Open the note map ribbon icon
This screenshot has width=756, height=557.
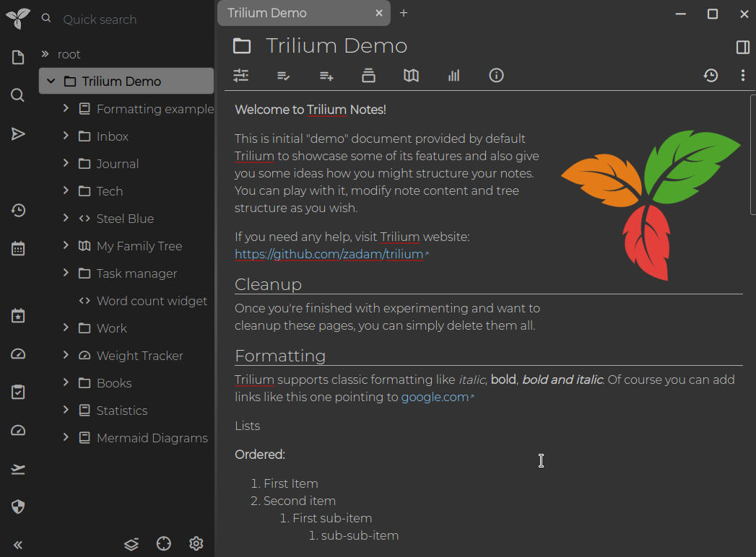point(411,76)
